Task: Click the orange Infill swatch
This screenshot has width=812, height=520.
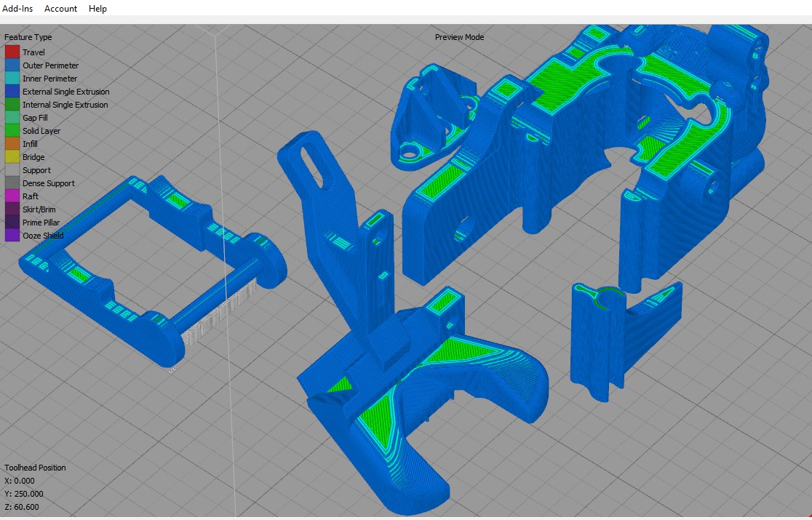Action: click(x=12, y=143)
